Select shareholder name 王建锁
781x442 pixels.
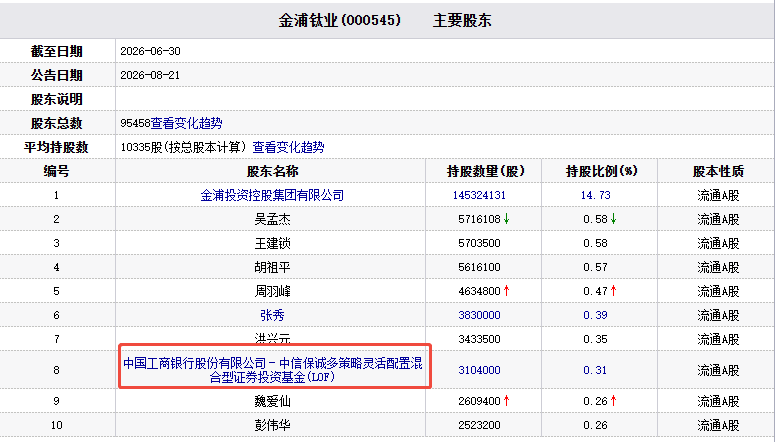[272, 243]
